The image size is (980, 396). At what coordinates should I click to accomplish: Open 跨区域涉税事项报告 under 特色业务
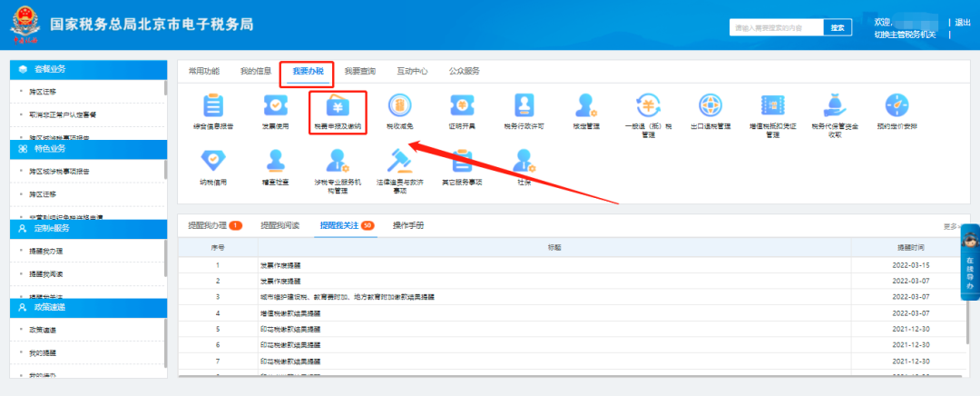coord(59,171)
